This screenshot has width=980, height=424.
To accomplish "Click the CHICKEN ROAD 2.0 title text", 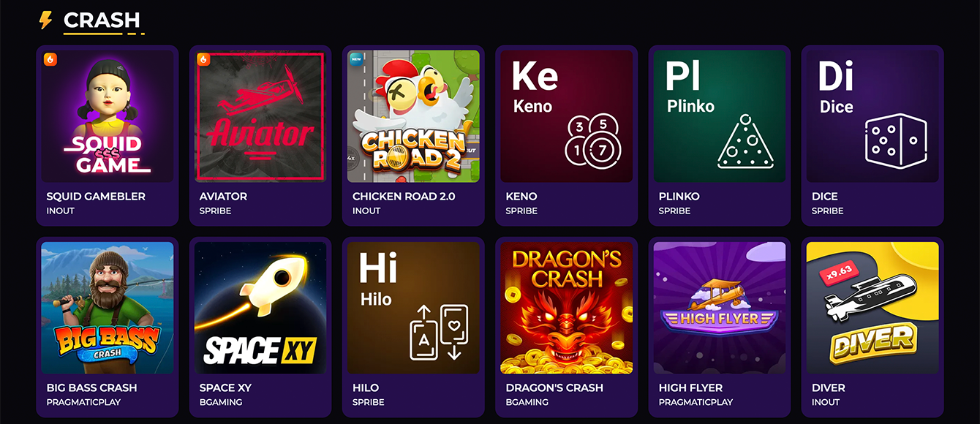I will pyautogui.click(x=404, y=196).
